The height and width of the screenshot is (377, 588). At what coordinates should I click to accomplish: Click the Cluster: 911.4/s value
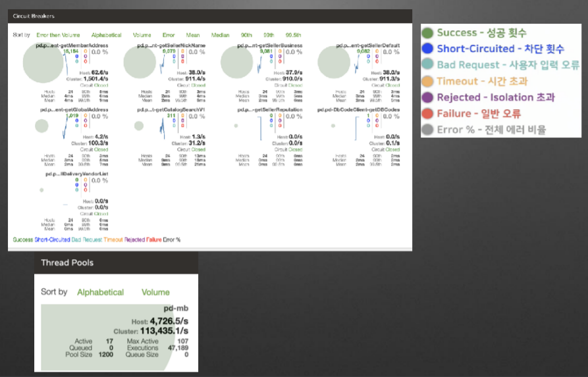tap(196, 79)
